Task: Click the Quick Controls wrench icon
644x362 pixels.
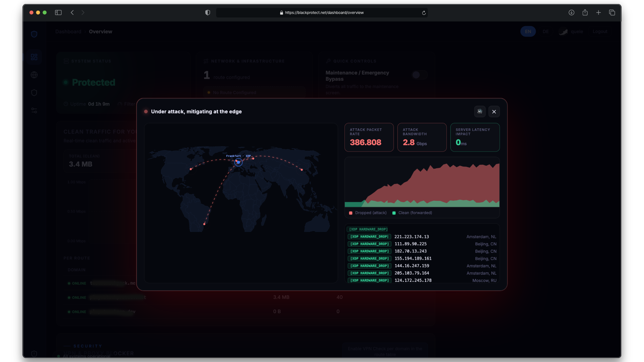Action: 328,61
